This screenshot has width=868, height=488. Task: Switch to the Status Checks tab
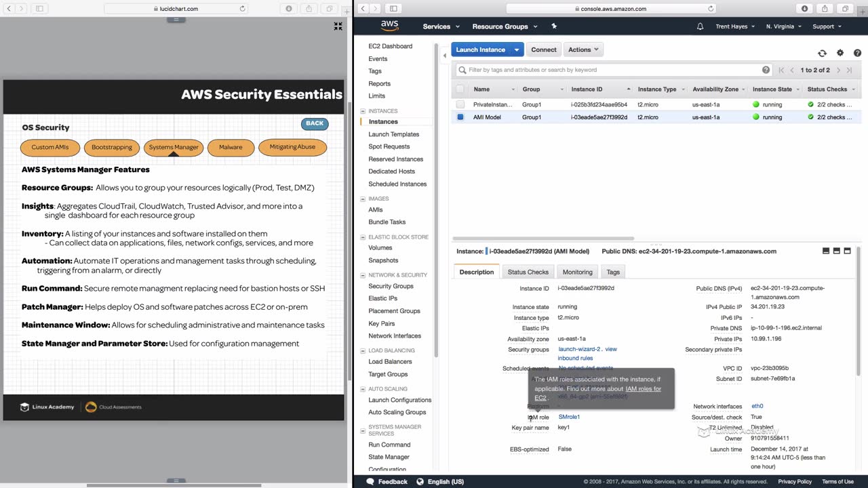pos(528,272)
